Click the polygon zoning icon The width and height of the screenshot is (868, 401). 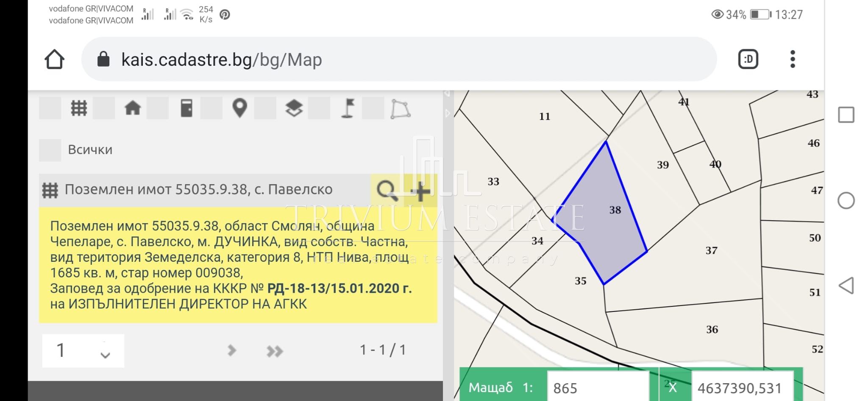pyautogui.click(x=400, y=109)
